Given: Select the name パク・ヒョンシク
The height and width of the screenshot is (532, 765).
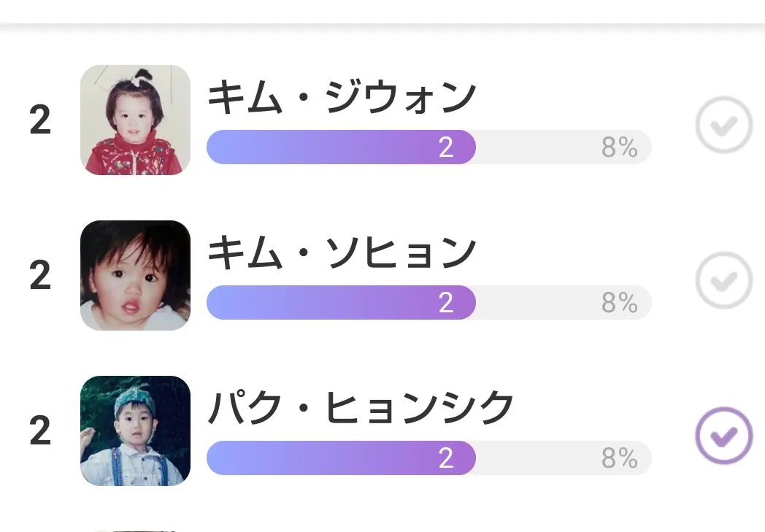Looking at the screenshot, I should click(x=361, y=409).
